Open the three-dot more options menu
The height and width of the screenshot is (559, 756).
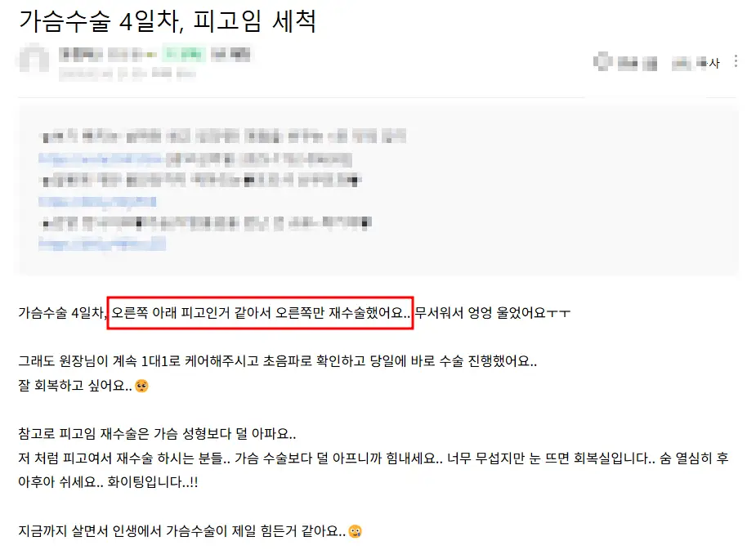[736, 60]
